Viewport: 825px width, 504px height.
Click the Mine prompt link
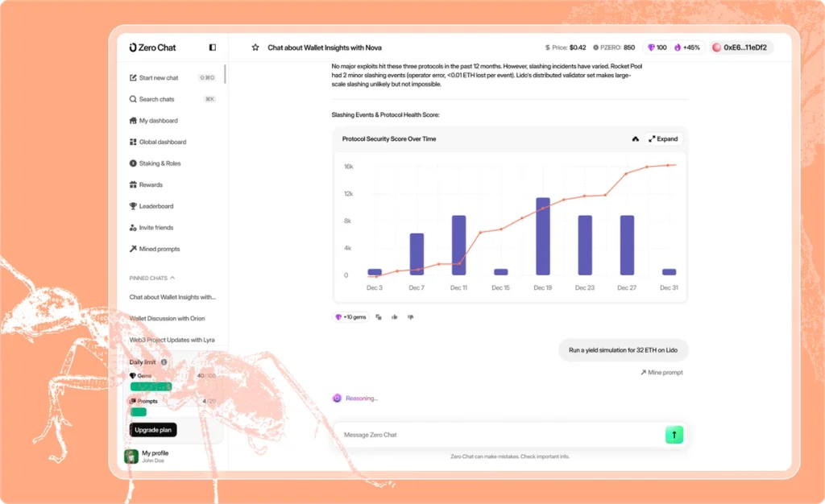(x=661, y=372)
